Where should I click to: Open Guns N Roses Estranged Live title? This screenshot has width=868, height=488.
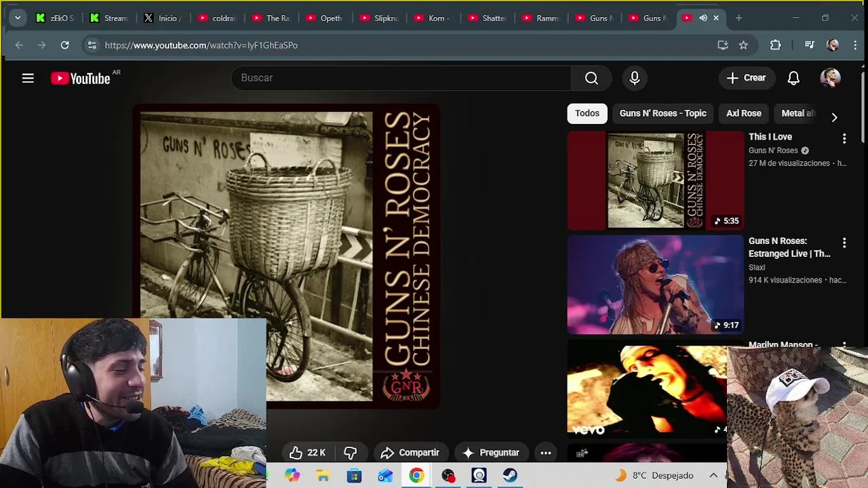point(789,247)
